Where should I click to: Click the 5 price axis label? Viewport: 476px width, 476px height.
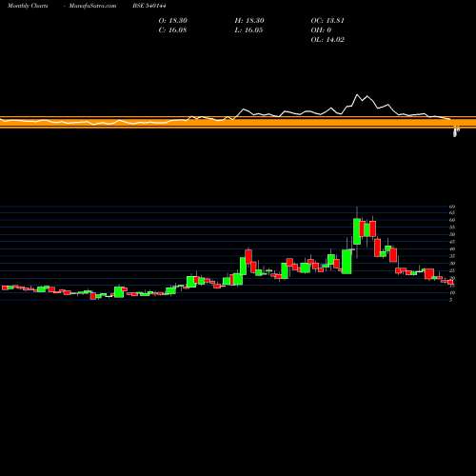[x=451, y=300]
